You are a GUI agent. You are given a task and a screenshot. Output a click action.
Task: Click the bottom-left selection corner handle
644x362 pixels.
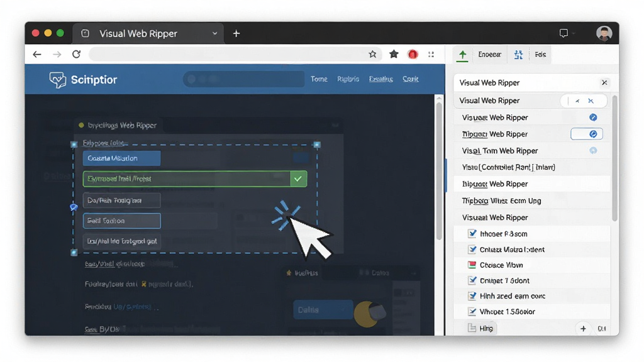(x=74, y=253)
